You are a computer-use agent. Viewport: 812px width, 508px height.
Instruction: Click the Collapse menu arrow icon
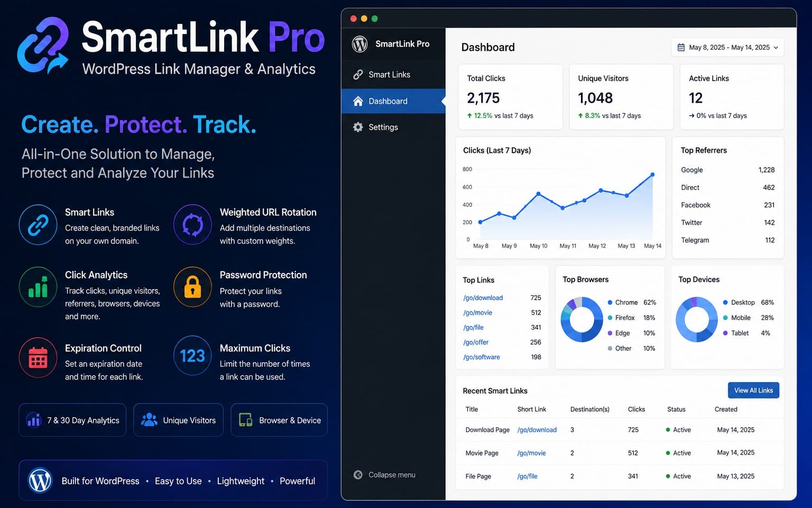point(358,475)
